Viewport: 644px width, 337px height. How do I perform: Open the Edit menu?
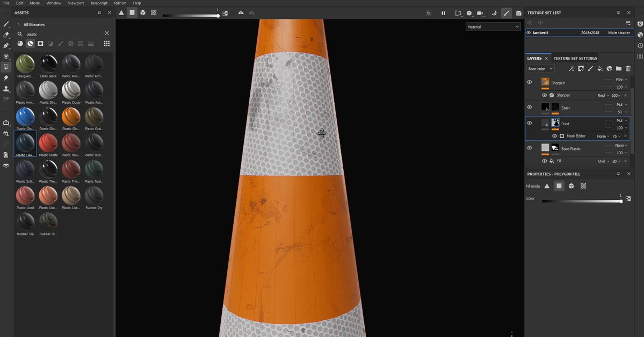point(19,3)
